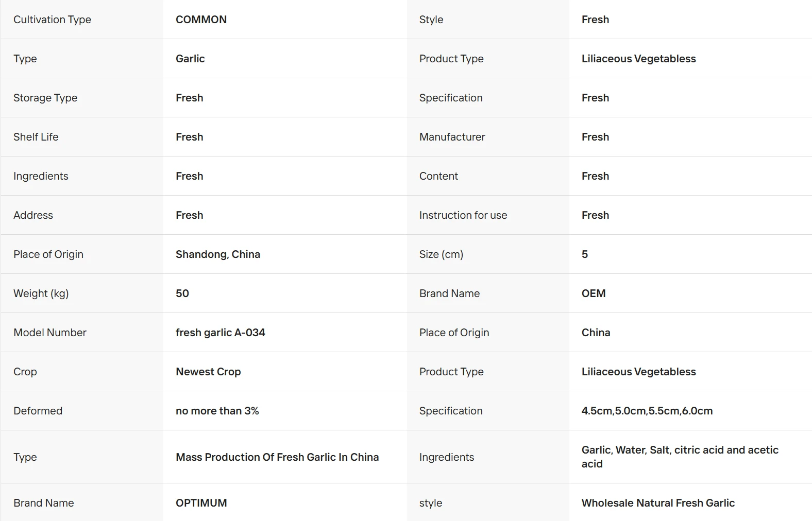
Task: Click the Weight (kg) label
Action: [41, 293]
